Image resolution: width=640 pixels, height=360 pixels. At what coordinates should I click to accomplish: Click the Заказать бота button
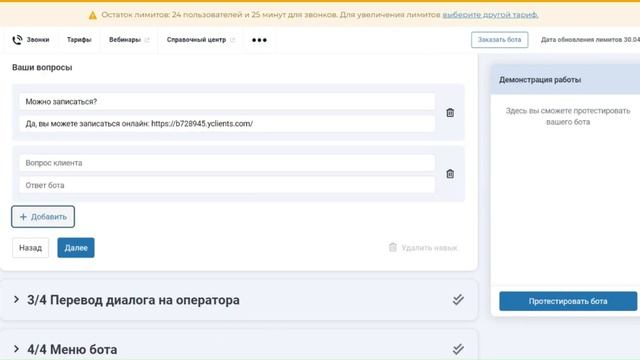click(500, 40)
